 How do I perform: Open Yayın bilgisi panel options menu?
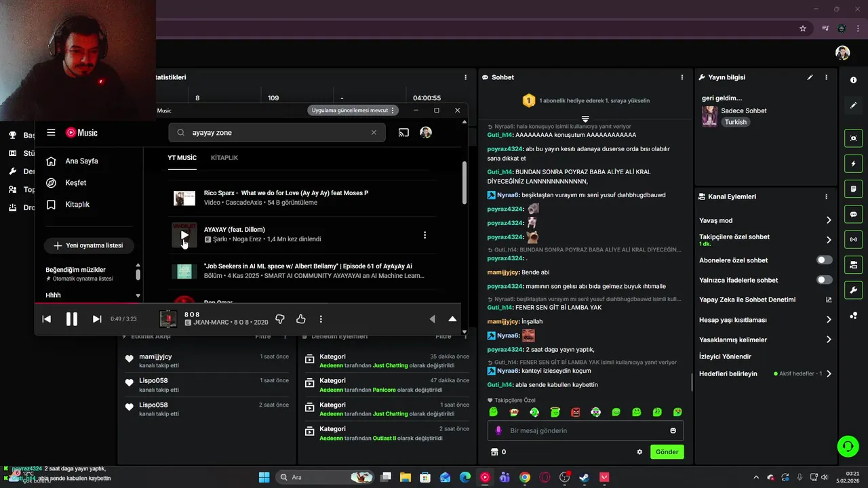[826, 77]
